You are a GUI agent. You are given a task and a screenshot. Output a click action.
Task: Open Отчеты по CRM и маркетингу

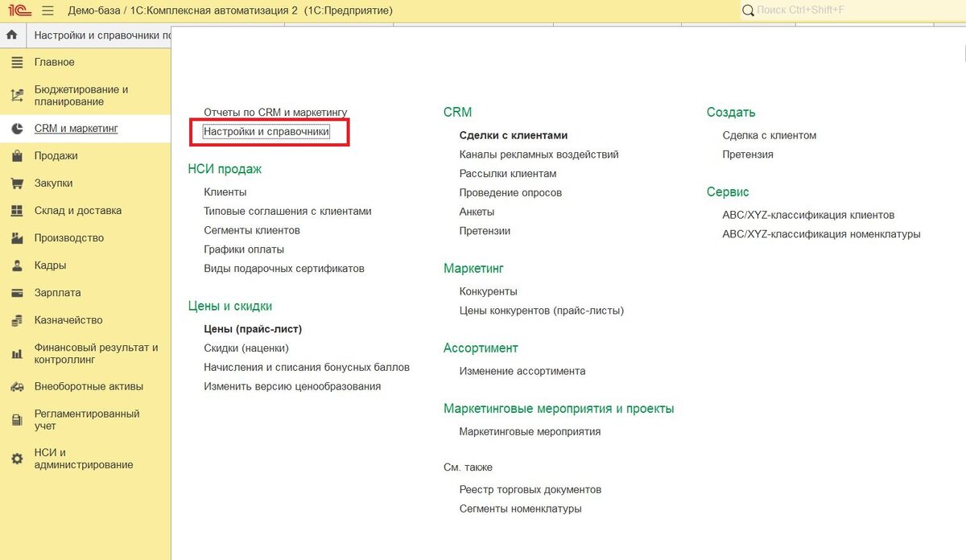275,113
